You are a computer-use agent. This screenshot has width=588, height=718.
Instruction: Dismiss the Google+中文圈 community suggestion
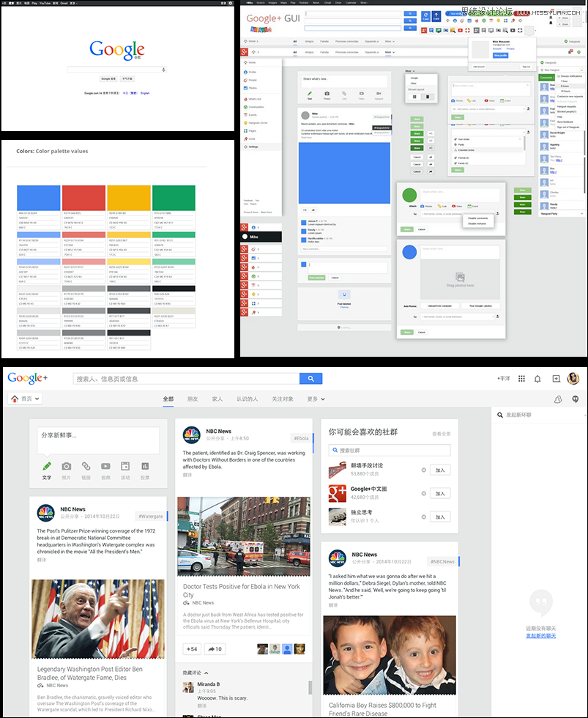point(424,493)
